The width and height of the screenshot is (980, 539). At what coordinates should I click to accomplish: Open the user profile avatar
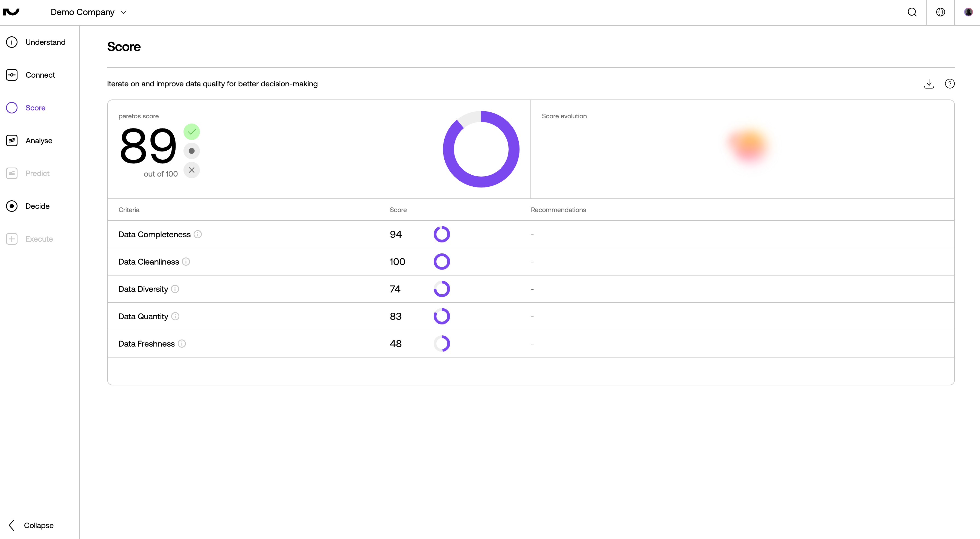click(x=968, y=12)
